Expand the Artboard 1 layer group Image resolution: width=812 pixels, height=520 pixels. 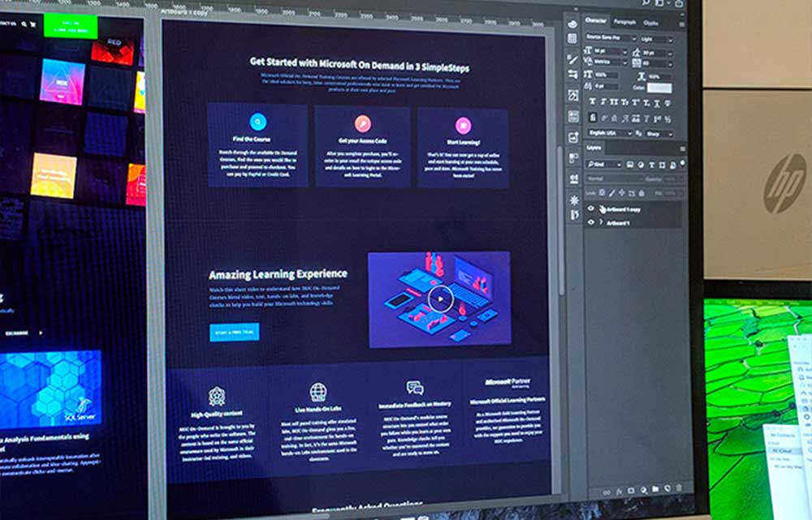[x=601, y=222]
